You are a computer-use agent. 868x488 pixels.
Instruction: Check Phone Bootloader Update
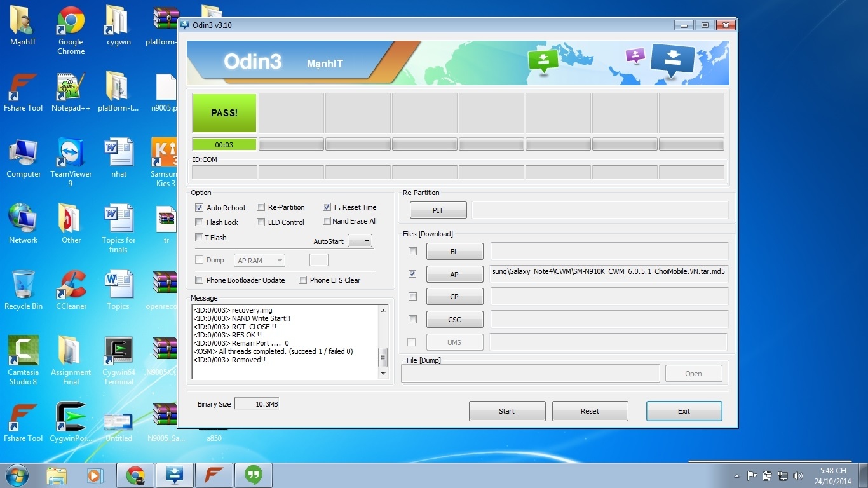tap(200, 280)
